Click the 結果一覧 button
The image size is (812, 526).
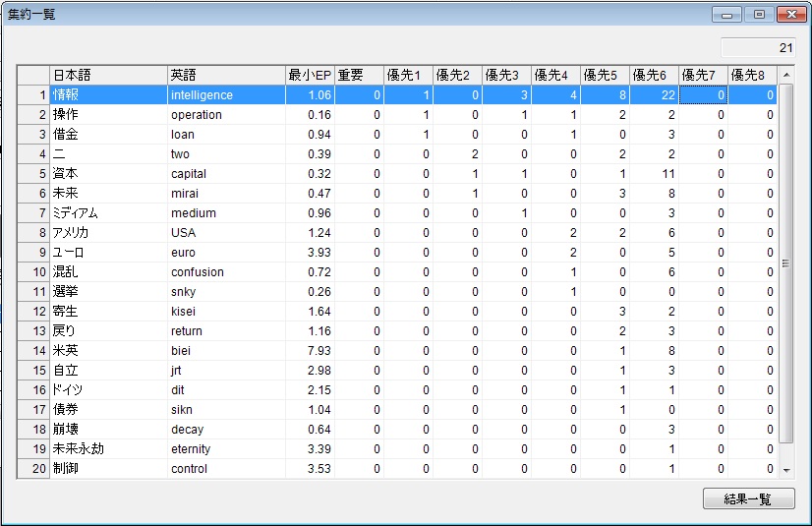coord(748,498)
